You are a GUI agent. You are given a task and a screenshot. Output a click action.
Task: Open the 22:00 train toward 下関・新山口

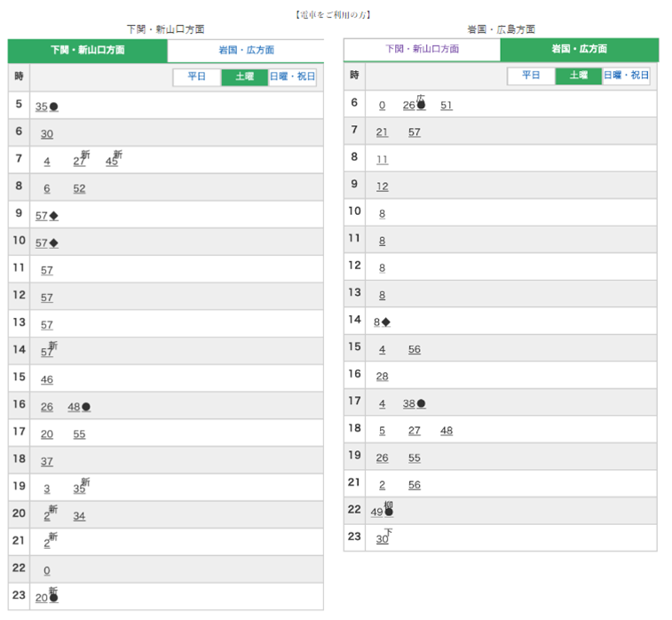(47, 571)
